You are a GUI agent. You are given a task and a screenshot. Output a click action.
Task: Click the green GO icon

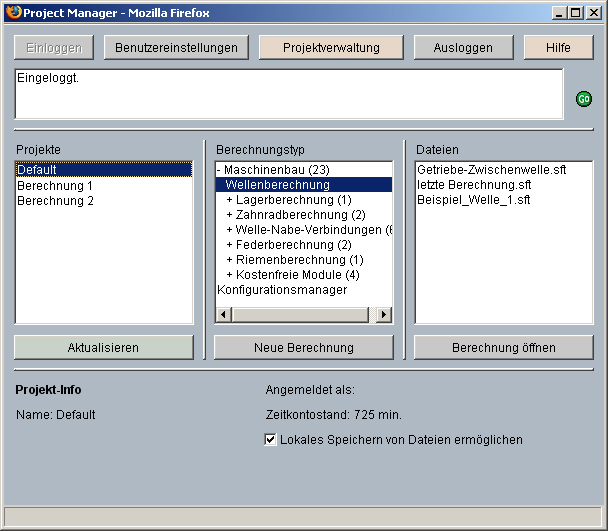click(583, 99)
